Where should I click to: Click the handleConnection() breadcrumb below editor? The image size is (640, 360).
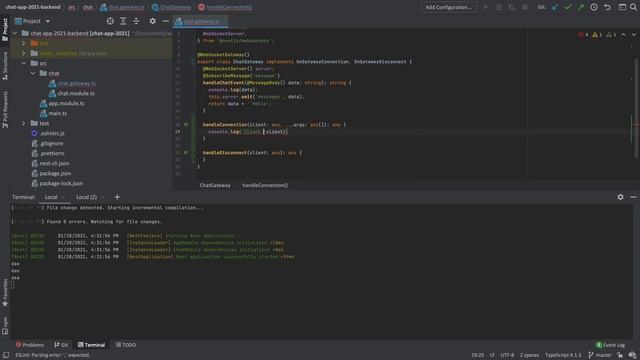(x=265, y=185)
